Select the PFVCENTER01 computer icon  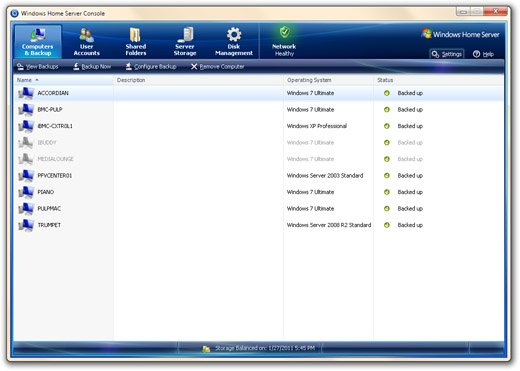point(26,175)
